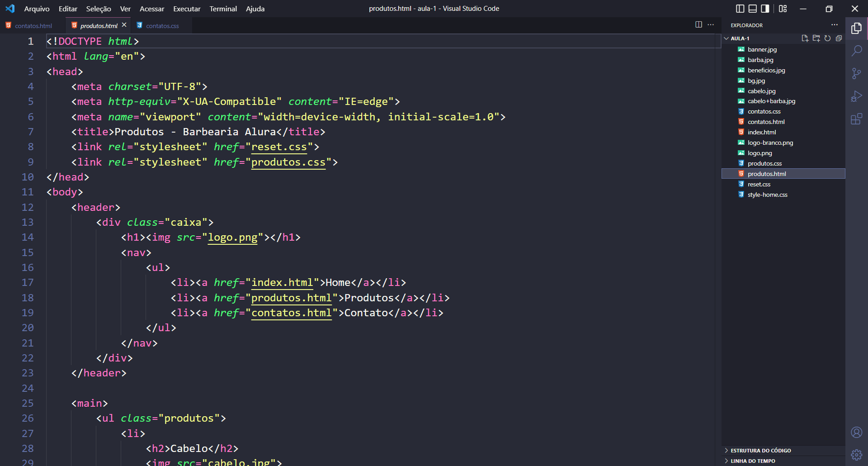Open the Accounts menu icon

tap(856, 433)
